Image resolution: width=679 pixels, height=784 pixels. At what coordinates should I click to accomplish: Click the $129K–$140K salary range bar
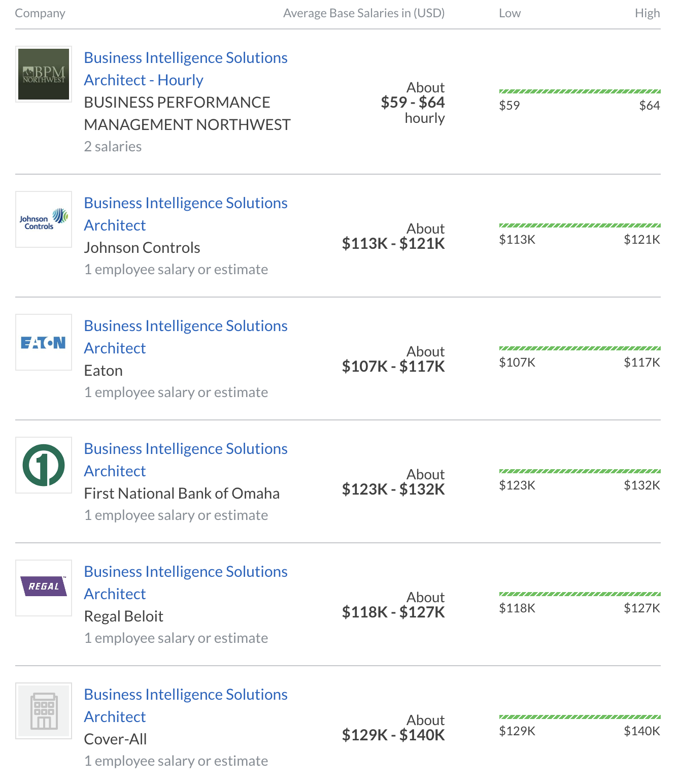580,717
